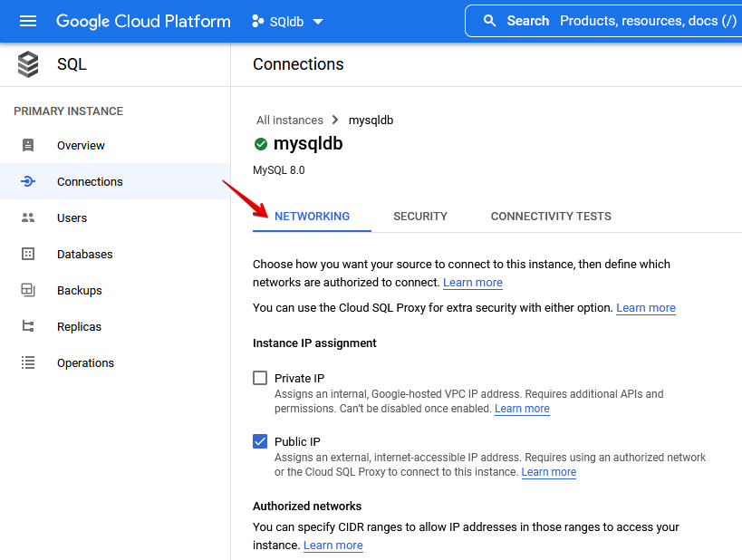Click the SQL stacked layers product icon

coord(28,64)
